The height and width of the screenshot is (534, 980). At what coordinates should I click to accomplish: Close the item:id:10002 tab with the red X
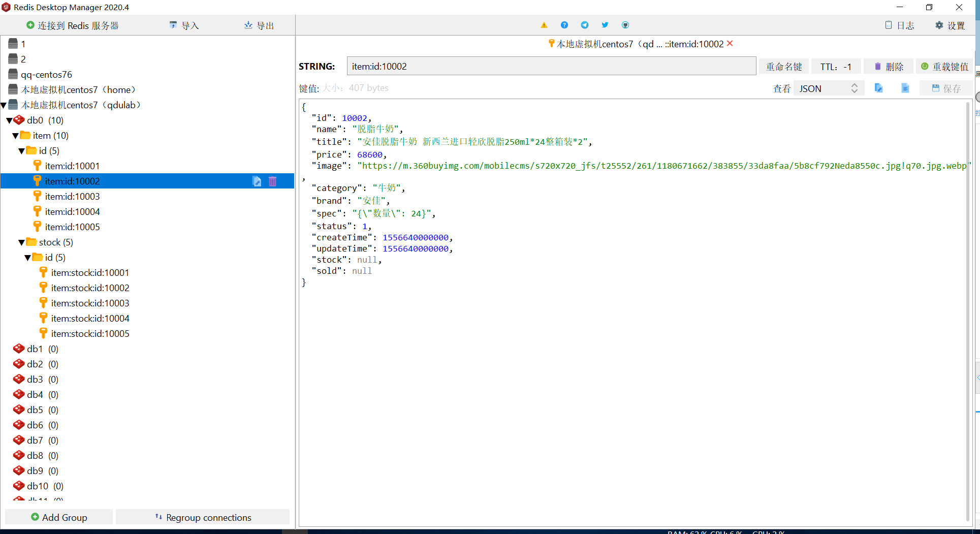(730, 44)
